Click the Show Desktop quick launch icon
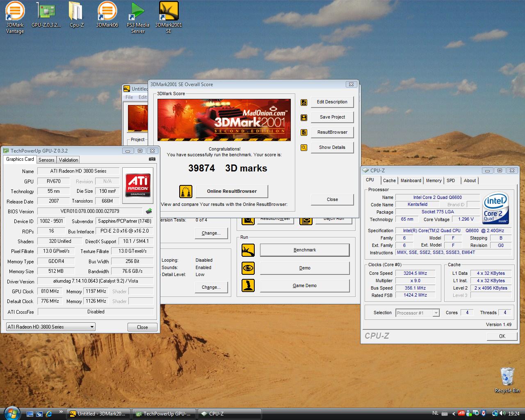 point(30,414)
